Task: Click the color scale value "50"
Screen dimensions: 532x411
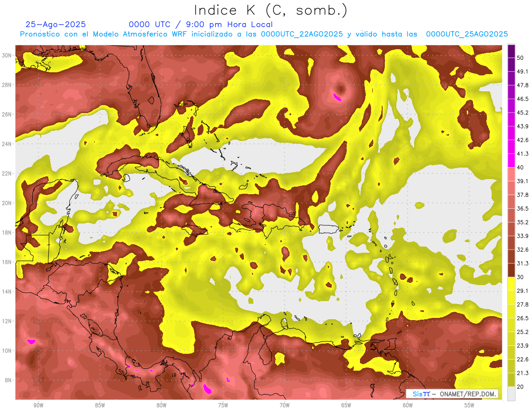Action: (521, 58)
